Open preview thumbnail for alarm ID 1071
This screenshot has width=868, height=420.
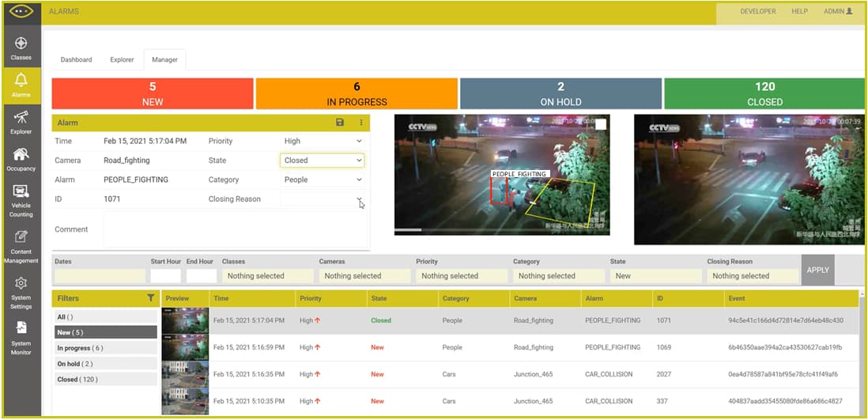186,320
